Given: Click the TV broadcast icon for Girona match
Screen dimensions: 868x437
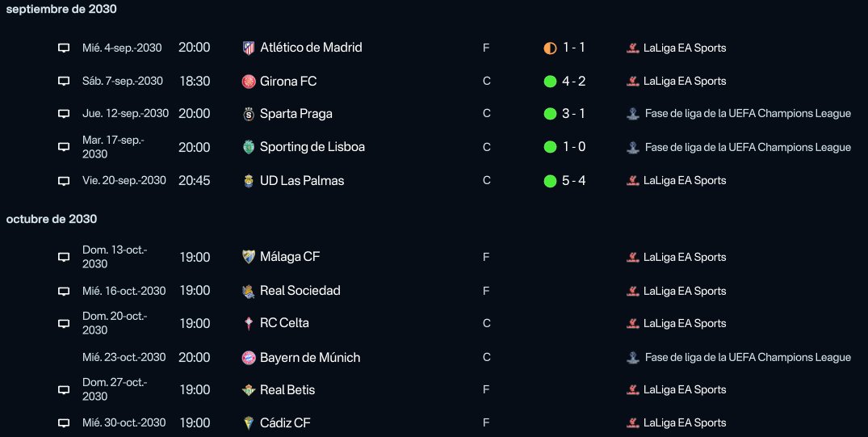Looking at the screenshot, I should (64, 82).
